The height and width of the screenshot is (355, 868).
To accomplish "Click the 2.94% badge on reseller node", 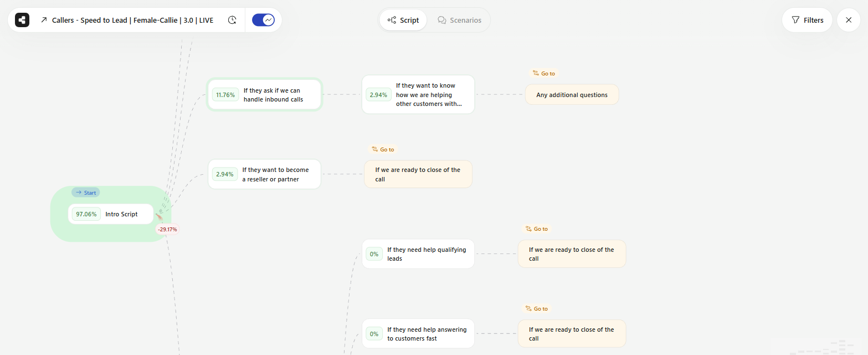I will [224, 174].
